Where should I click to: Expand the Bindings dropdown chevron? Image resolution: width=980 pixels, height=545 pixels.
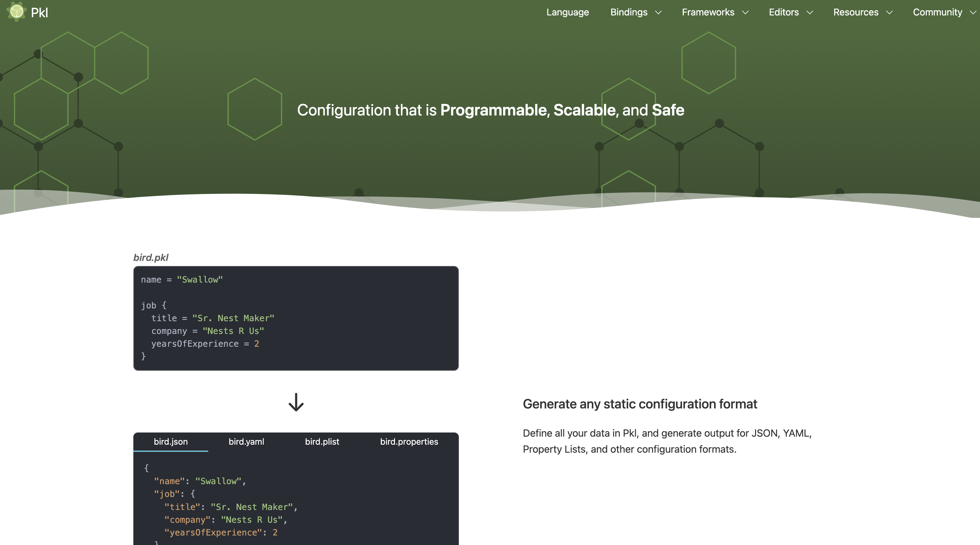pyautogui.click(x=658, y=12)
